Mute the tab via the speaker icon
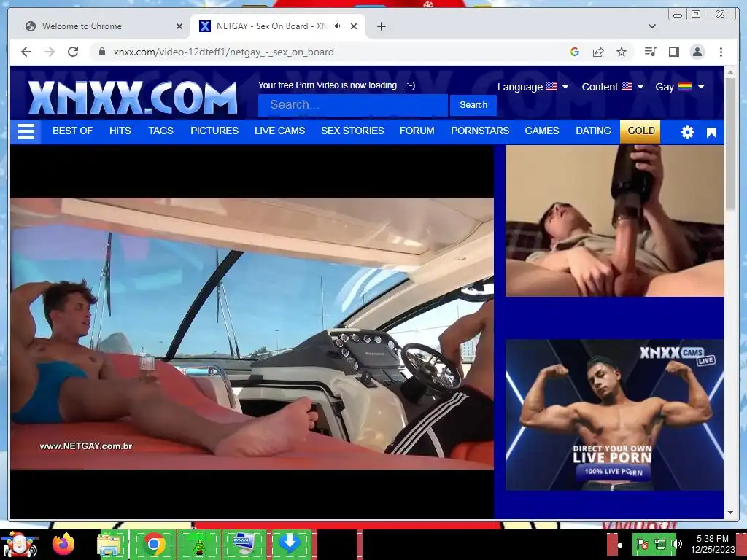This screenshot has height=560, width=747. click(x=338, y=26)
